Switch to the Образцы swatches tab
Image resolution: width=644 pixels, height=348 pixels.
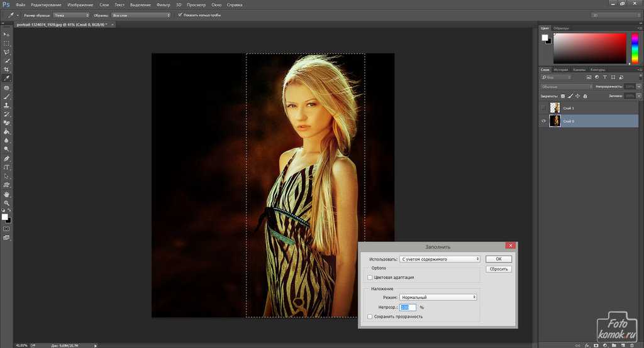[560, 28]
